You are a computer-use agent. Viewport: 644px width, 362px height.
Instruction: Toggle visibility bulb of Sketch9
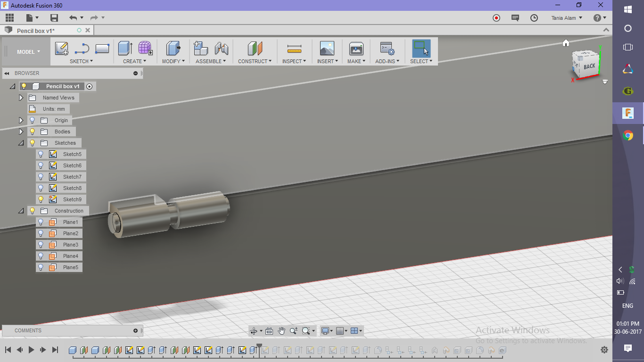coord(41,199)
